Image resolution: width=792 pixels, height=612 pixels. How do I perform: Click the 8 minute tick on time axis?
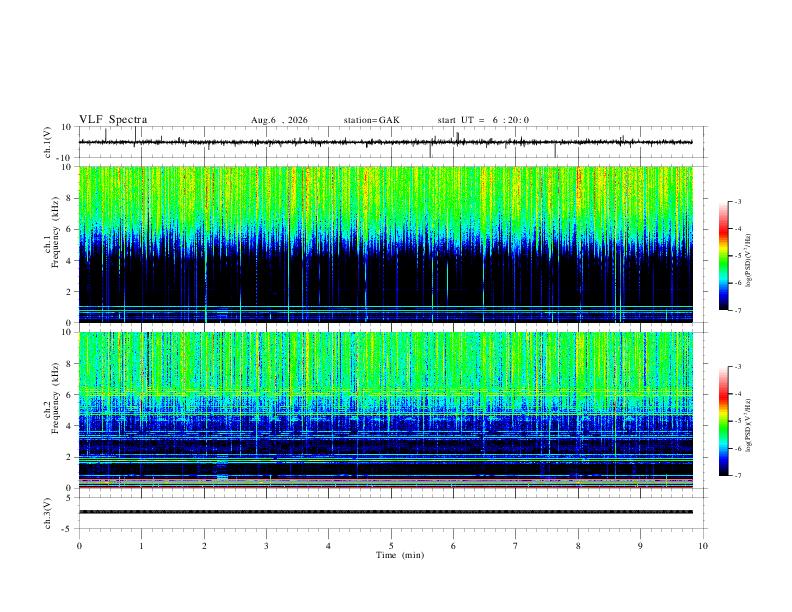[x=578, y=546]
